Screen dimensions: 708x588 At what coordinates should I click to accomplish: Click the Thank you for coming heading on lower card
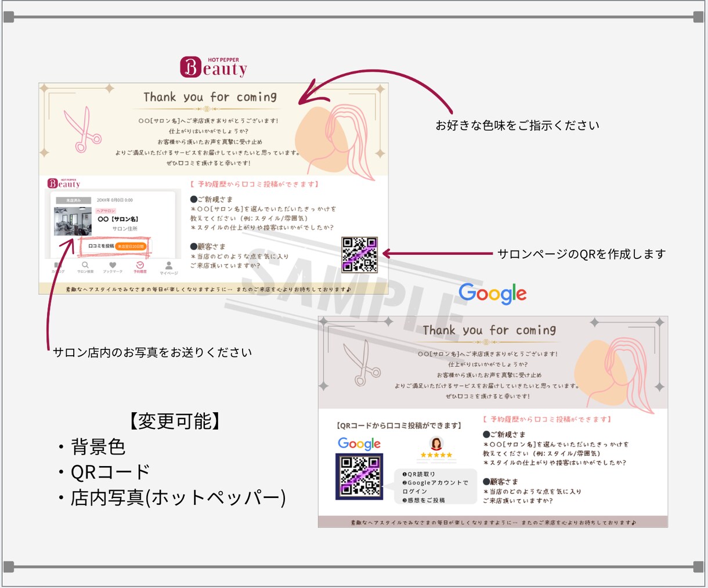(x=489, y=330)
